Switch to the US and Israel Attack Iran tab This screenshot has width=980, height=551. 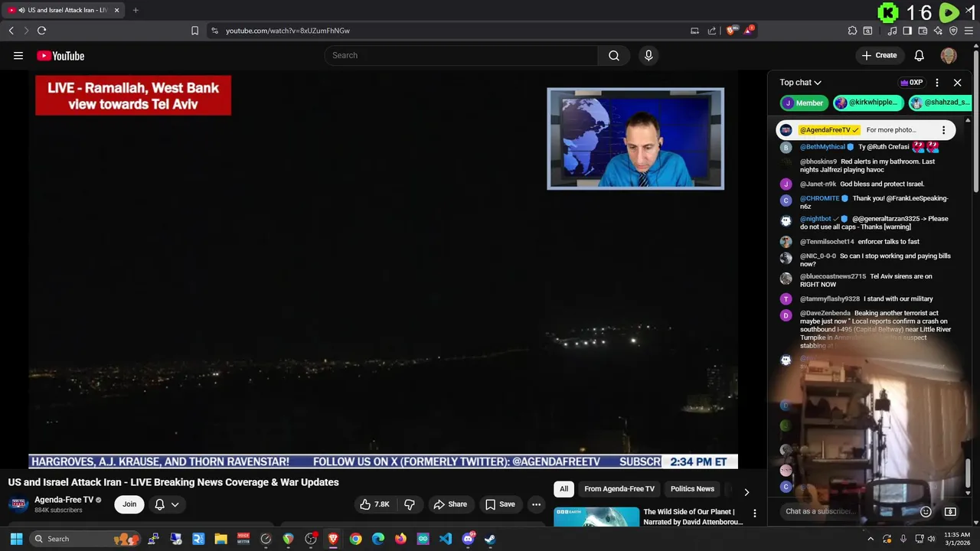(64, 10)
